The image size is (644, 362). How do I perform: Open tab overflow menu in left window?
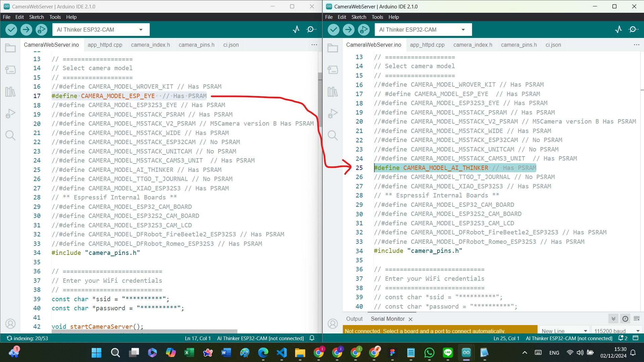(x=314, y=45)
